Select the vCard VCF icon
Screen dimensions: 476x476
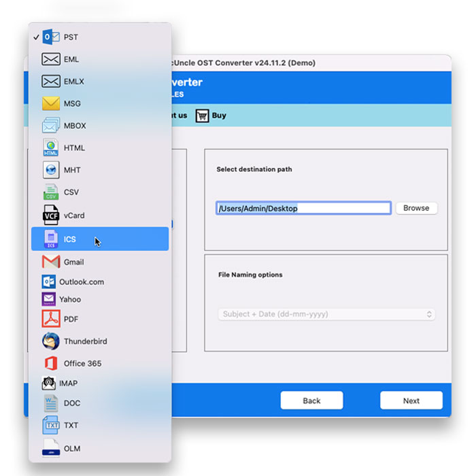point(52,216)
